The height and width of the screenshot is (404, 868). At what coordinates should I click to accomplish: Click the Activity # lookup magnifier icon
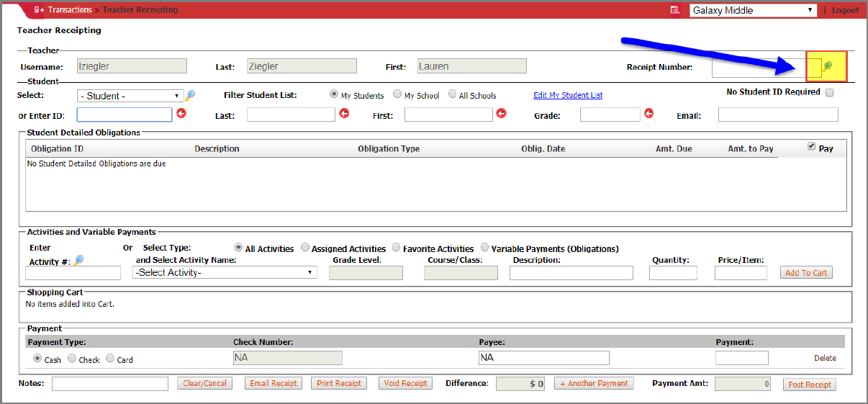[x=78, y=261]
